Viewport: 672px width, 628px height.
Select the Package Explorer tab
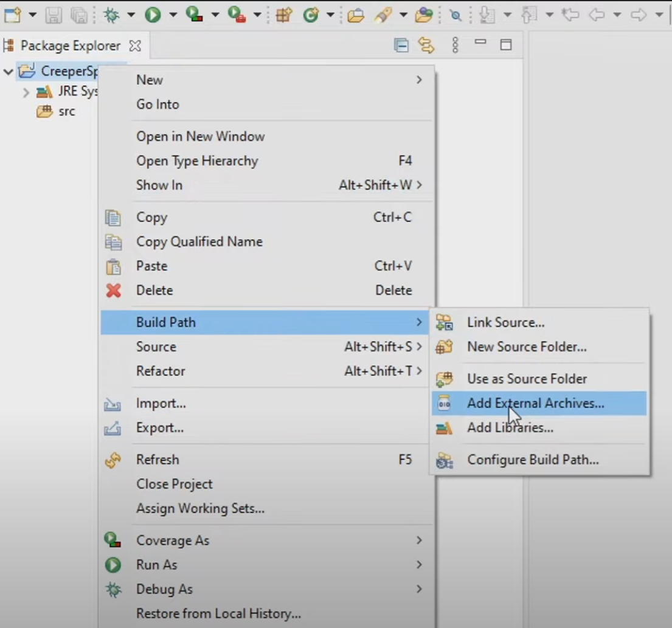[71, 46]
